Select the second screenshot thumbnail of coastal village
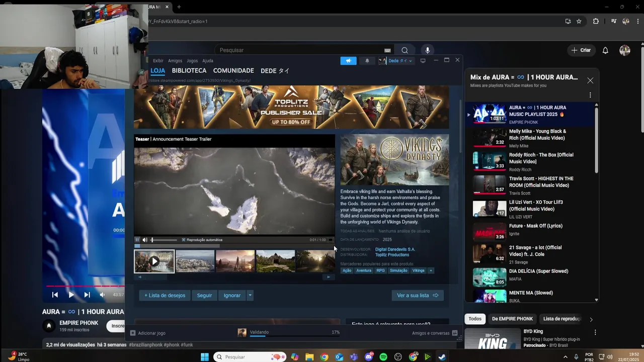 195,261
